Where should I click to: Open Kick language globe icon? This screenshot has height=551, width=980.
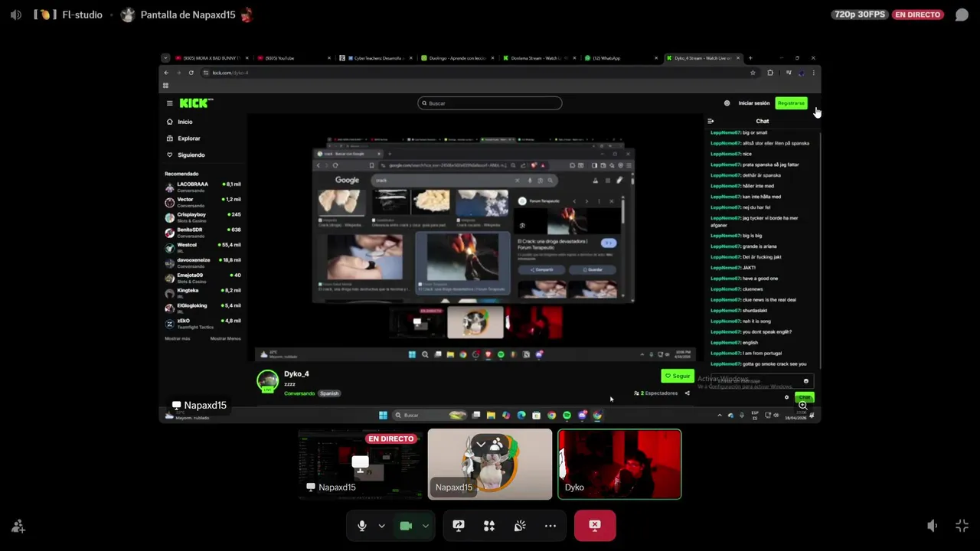point(727,103)
